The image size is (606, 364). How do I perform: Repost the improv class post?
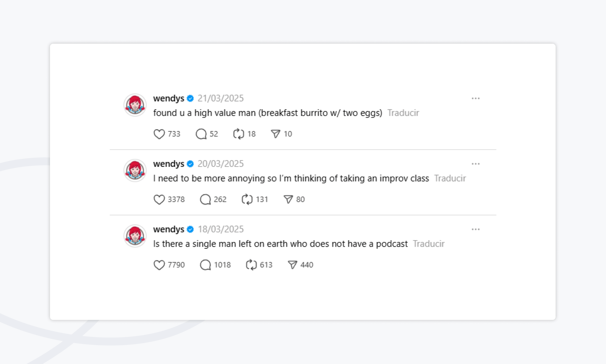tap(247, 199)
